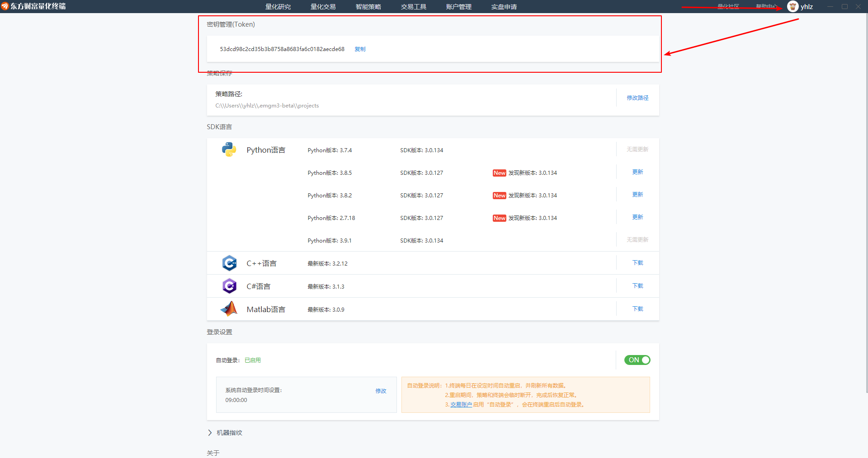
Task: Open the 智能策略 menu
Action: tap(368, 7)
